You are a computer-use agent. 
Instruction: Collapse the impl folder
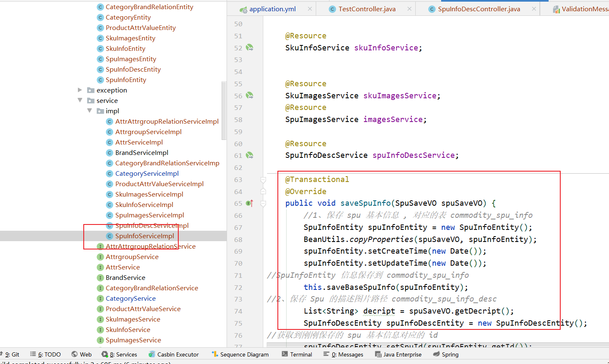coord(90,111)
